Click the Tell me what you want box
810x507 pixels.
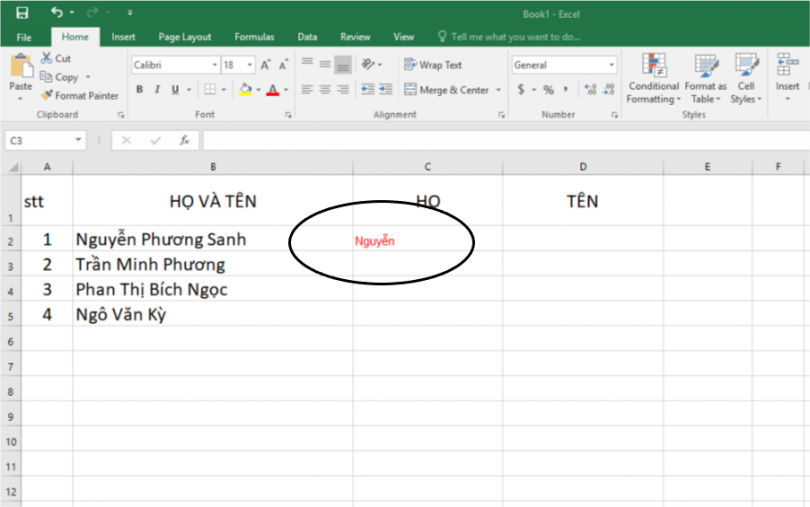(509, 37)
